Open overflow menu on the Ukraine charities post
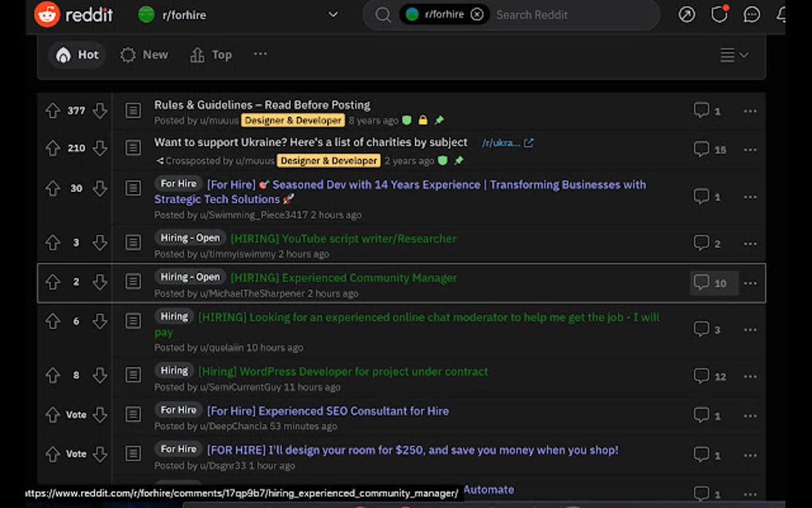The height and width of the screenshot is (508, 812). tap(749, 149)
